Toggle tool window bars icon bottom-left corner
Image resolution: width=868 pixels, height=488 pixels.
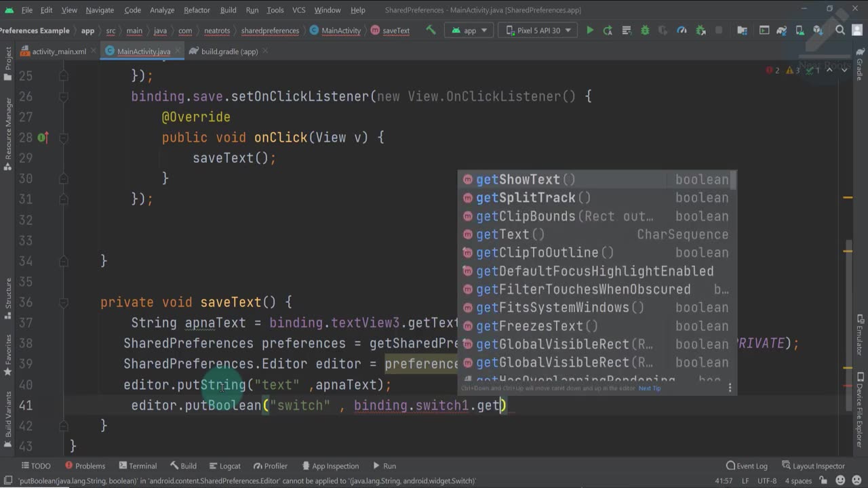coord(7,481)
